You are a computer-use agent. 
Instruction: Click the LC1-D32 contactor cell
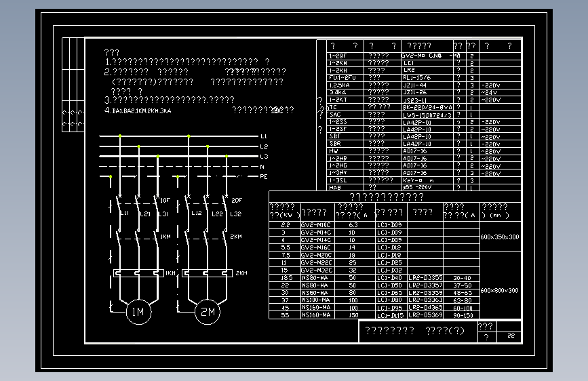pos(389,270)
